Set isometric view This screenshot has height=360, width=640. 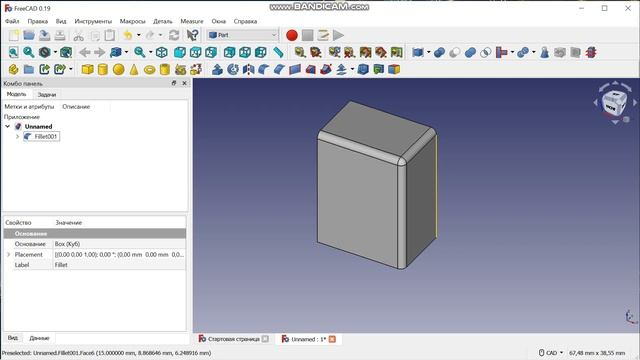[162, 52]
